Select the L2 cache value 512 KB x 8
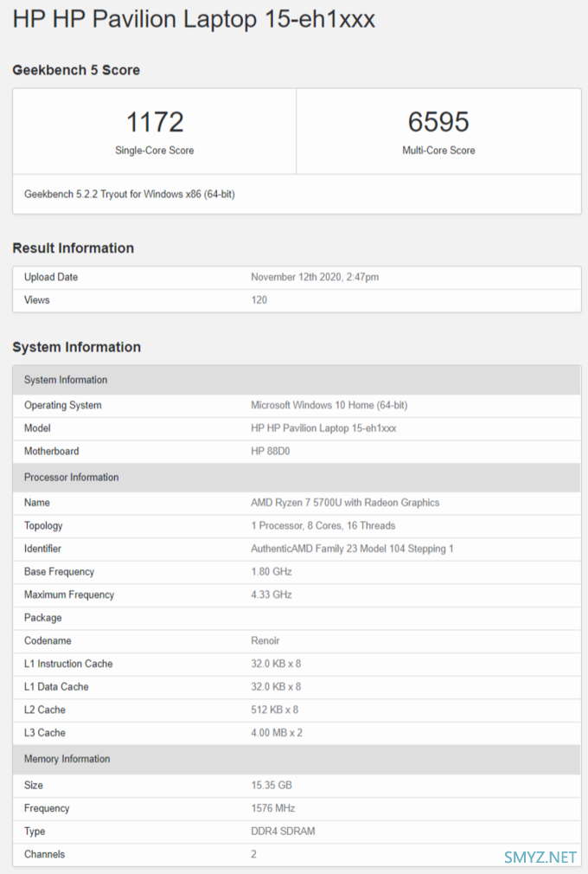This screenshot has width=588, height=874. coord(274,710)
